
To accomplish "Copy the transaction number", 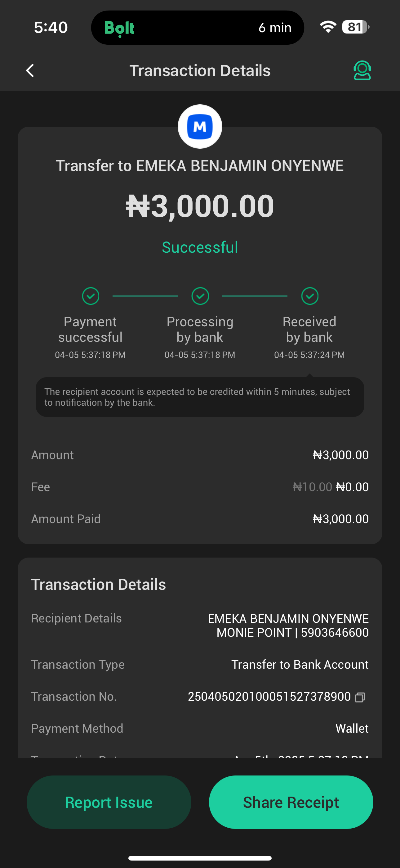I will point(360,697).
